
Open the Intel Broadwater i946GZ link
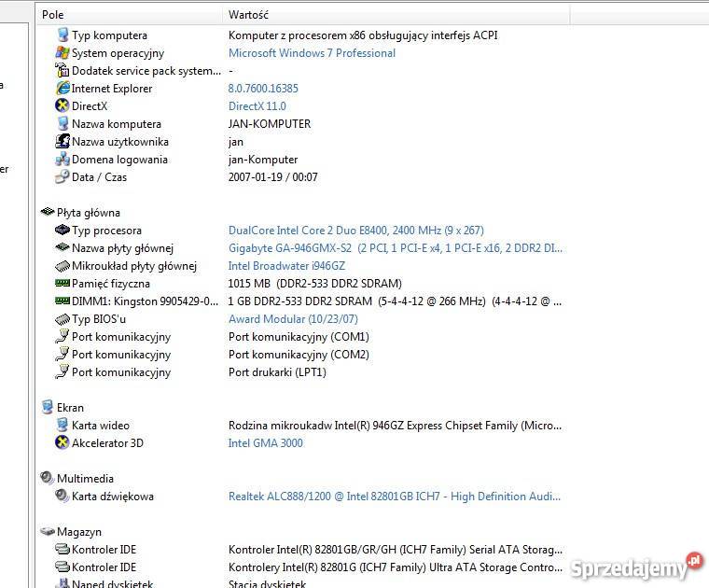[x=286, y=266]
